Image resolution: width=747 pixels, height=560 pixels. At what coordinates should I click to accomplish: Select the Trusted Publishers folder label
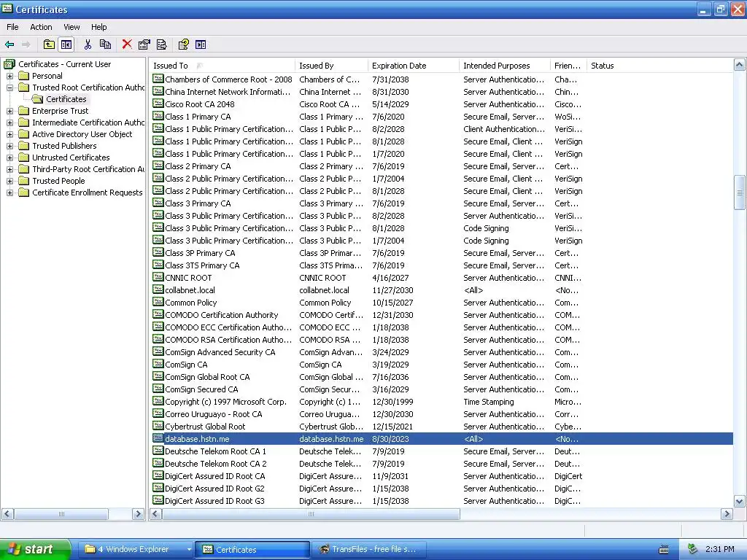click(x=64, y=146)
